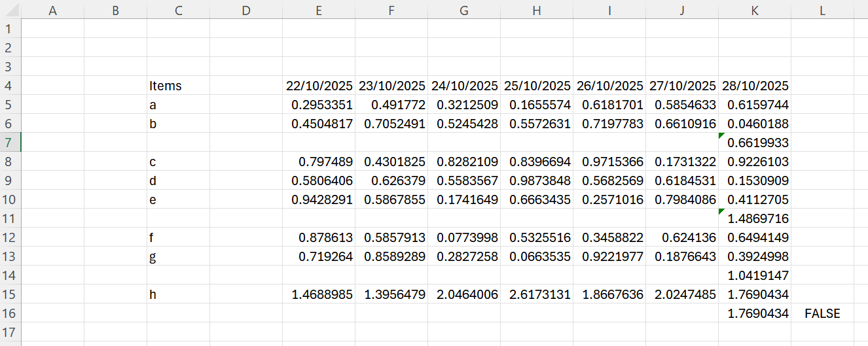
Task: Select the row 7 header
Action: (10, 143)
